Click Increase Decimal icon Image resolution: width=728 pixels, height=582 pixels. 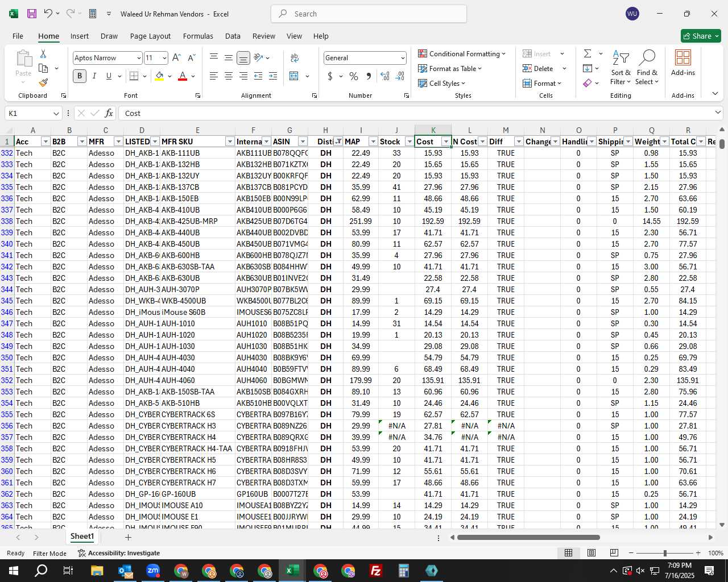[385, 76]
